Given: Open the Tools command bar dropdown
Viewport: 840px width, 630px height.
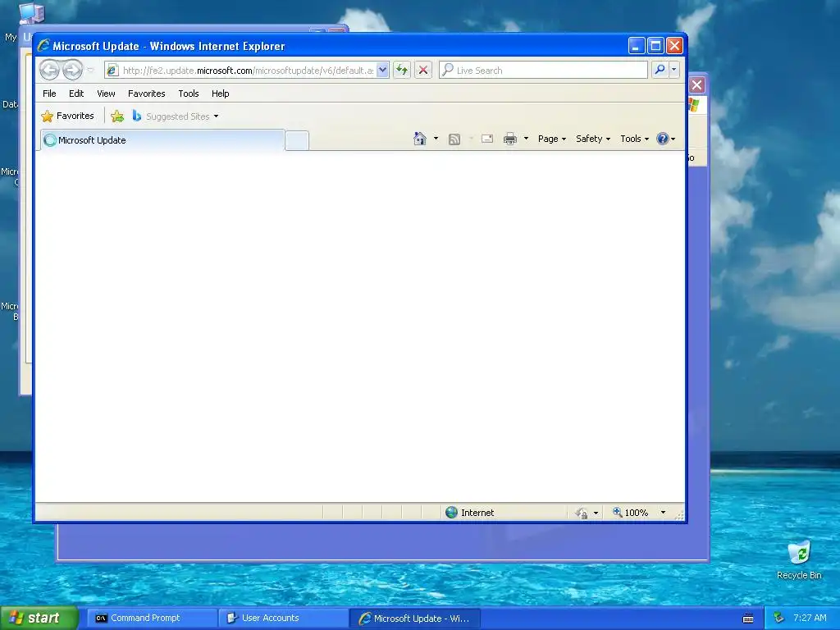Looking at the screenshot, I should pos(635,139).
